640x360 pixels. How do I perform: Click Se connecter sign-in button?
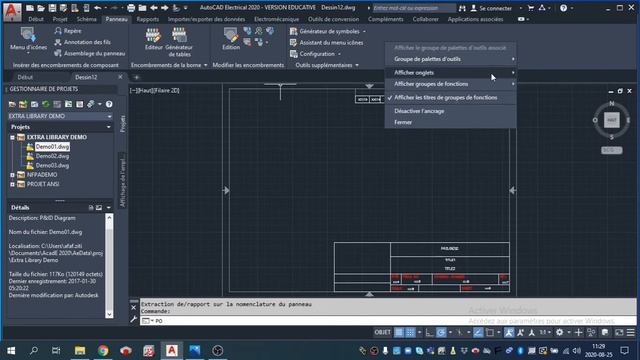491,8
